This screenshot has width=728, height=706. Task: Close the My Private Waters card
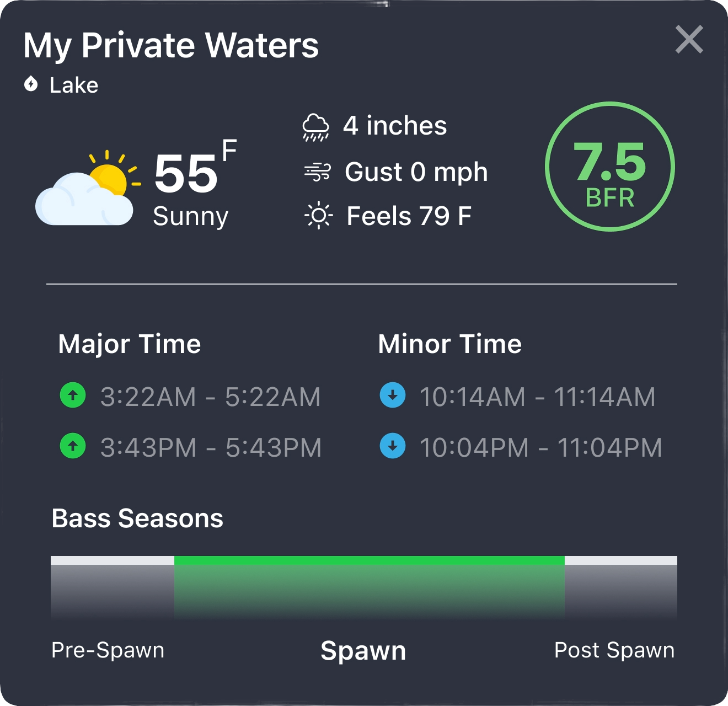[x=689, y=40]
